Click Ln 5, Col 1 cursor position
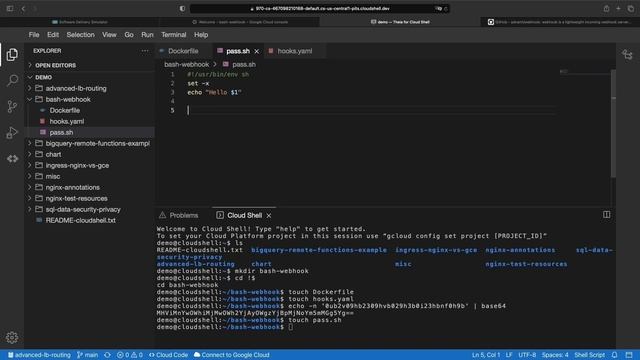The width and height of the screenshot is (640, 360). 486,355
